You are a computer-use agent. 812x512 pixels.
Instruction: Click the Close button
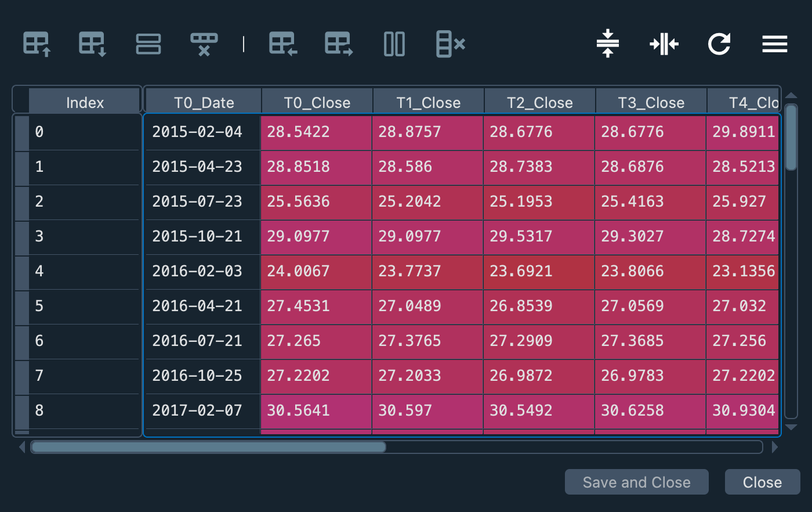coord(762,482)
